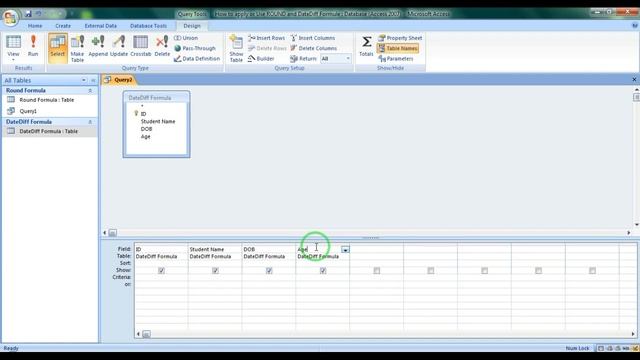Open the Property Sheet

point(400,38)
